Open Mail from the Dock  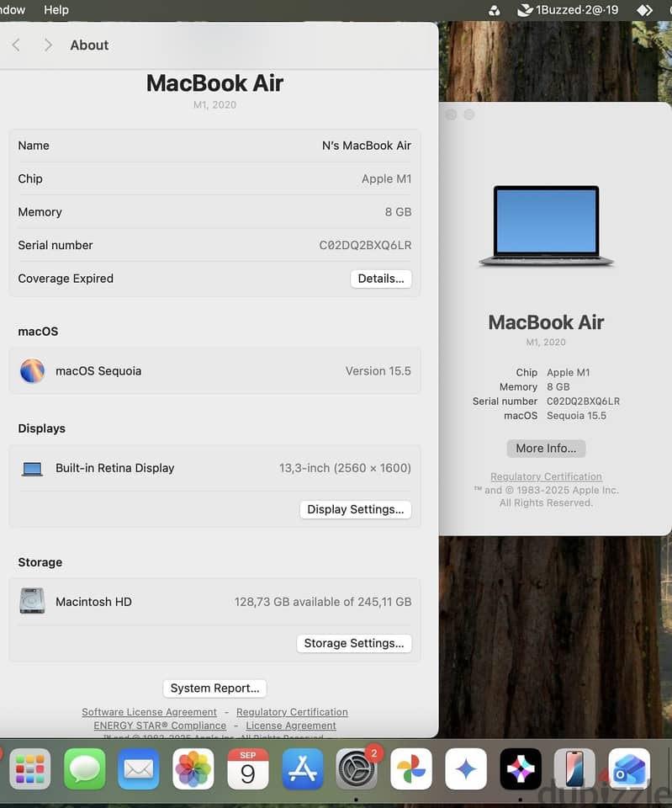click(139, 768)
